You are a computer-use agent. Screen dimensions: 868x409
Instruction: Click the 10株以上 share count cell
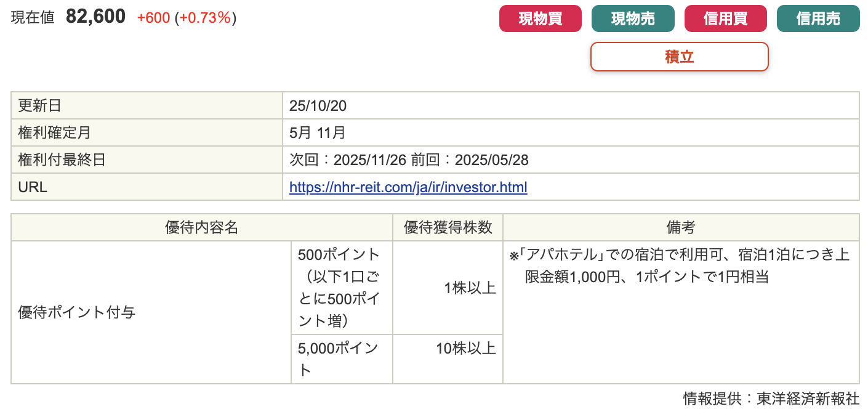click(465, 349)
